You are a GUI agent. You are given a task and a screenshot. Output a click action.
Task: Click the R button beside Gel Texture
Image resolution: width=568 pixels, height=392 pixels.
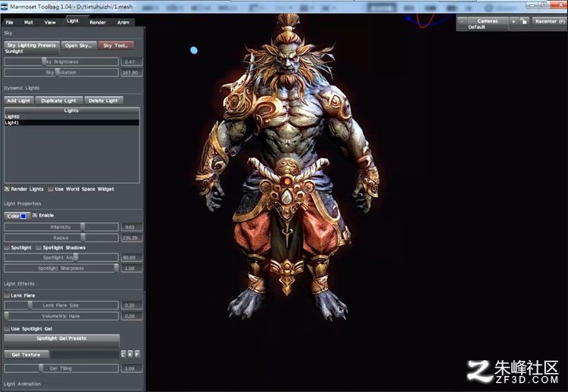point(130,354)
